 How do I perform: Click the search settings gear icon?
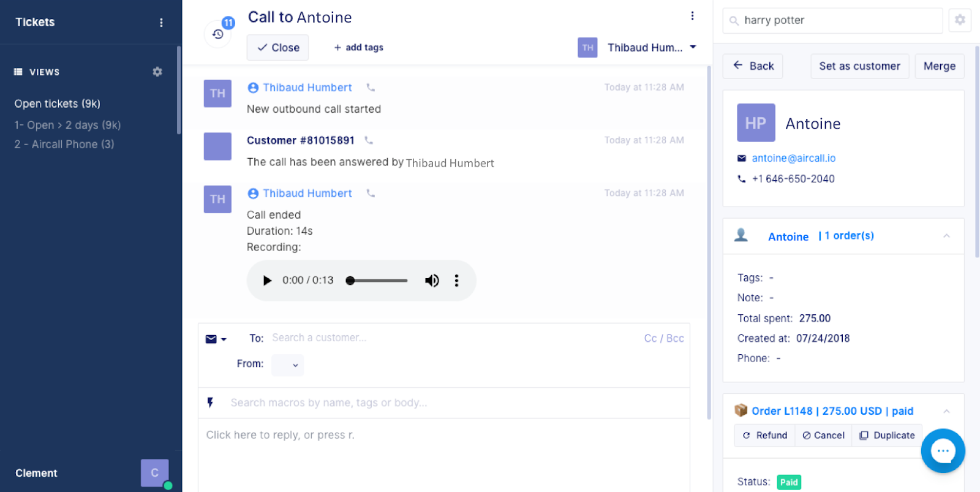click(x=960, y=20)
